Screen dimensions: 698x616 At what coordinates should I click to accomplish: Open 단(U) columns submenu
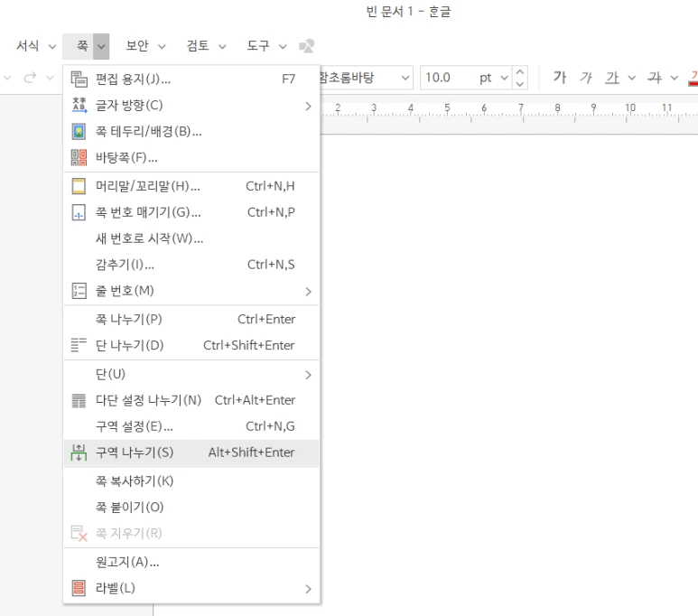pos(191,374)
